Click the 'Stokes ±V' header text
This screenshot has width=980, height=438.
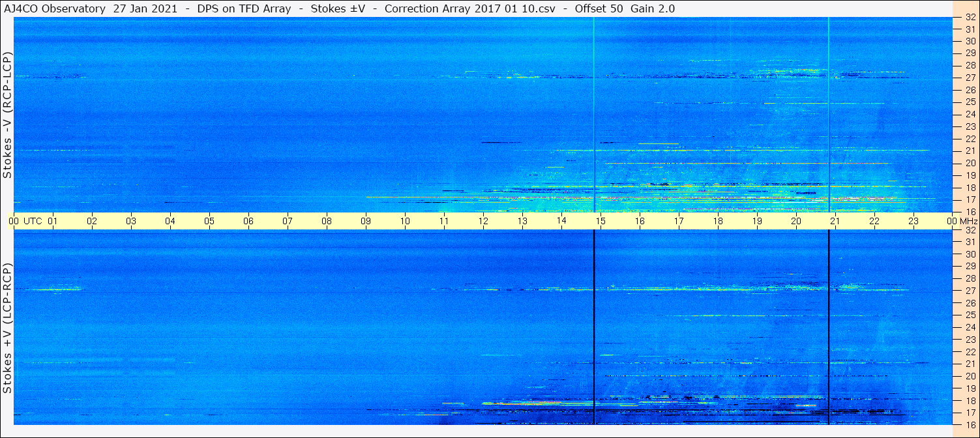338,8
